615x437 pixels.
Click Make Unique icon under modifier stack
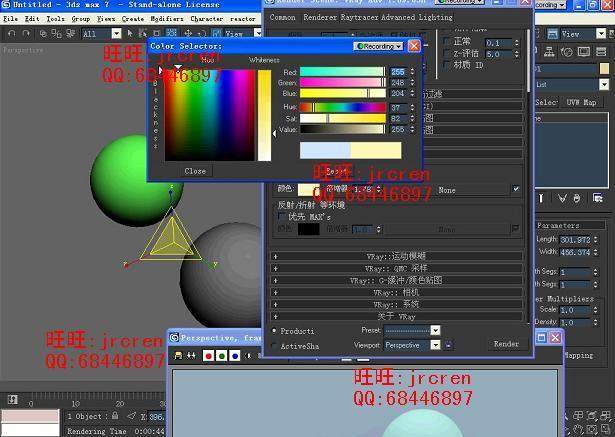click(x=562, y=198)
